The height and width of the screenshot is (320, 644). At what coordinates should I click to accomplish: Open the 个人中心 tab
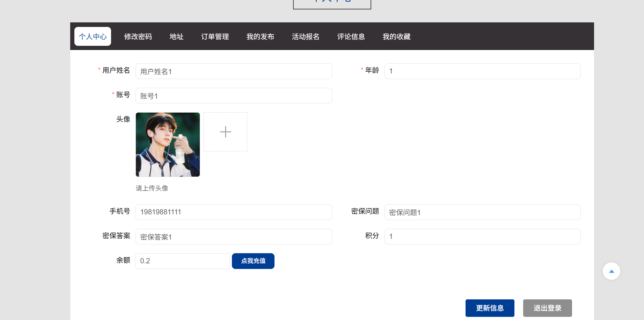coord(93,36)
